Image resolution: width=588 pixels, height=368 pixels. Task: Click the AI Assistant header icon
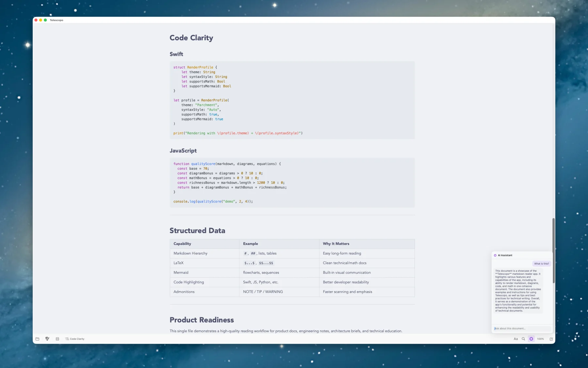495,255
